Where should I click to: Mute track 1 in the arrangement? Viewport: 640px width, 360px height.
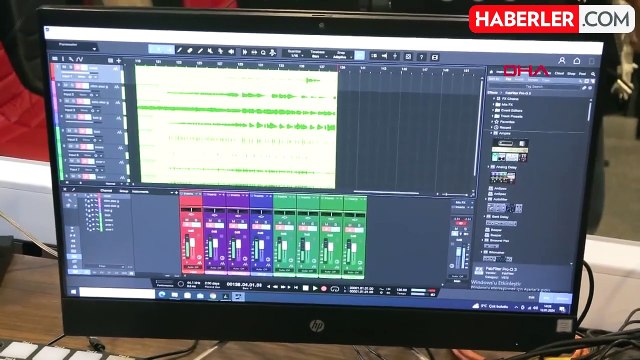point(64,67)
